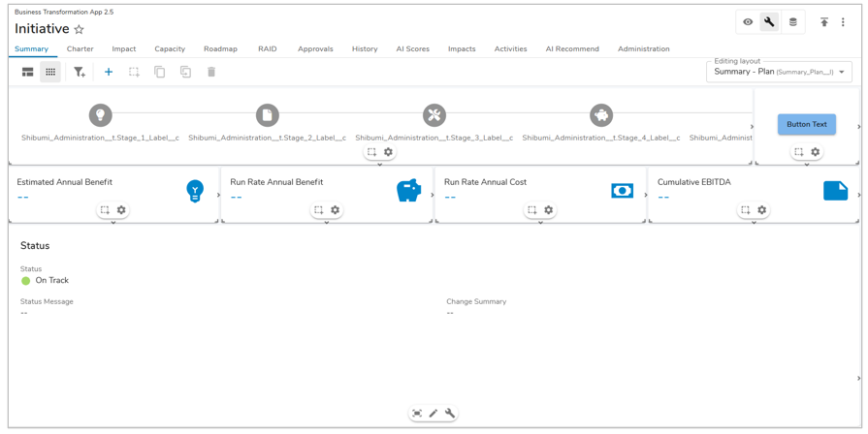Click the Stage 1 lightbulb icon
This screenshot has width=868, height=434.
tap(100, 115)
